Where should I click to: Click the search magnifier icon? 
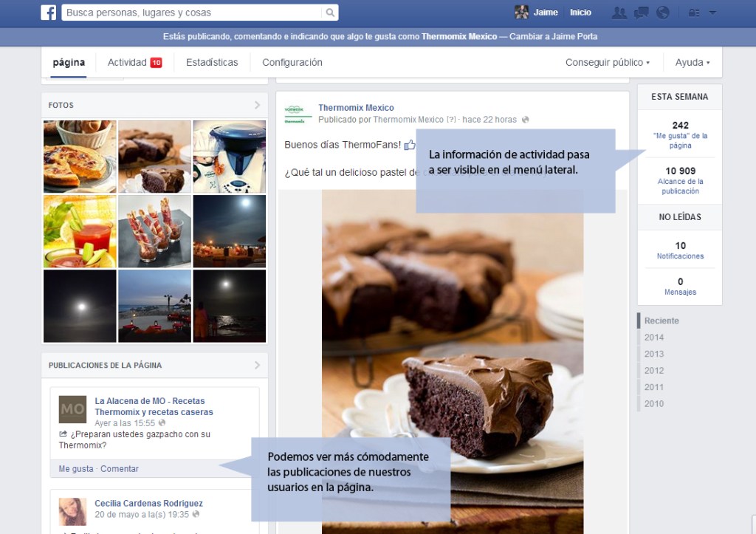(x=329, y=13)
